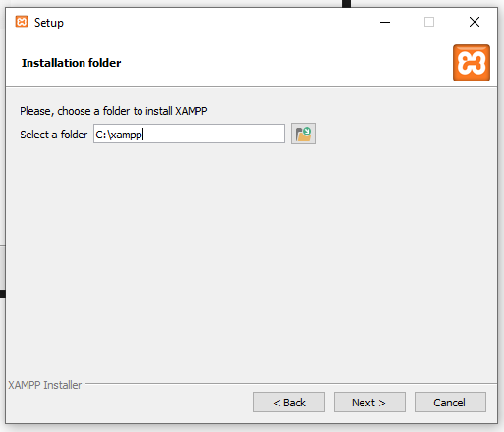Image resolution: width=504 pixels, height=432 pixels.
Task: Click the Setup title text
Action: coord(49,23)
